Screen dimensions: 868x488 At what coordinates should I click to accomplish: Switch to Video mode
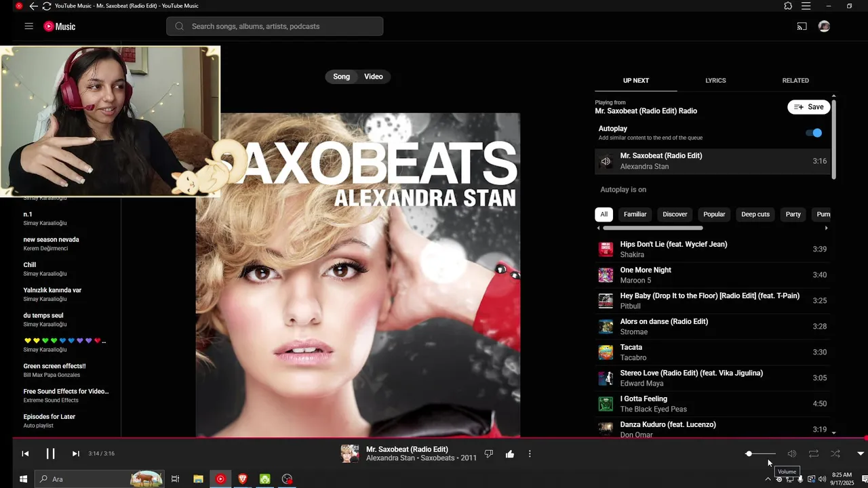pos(374,77)
